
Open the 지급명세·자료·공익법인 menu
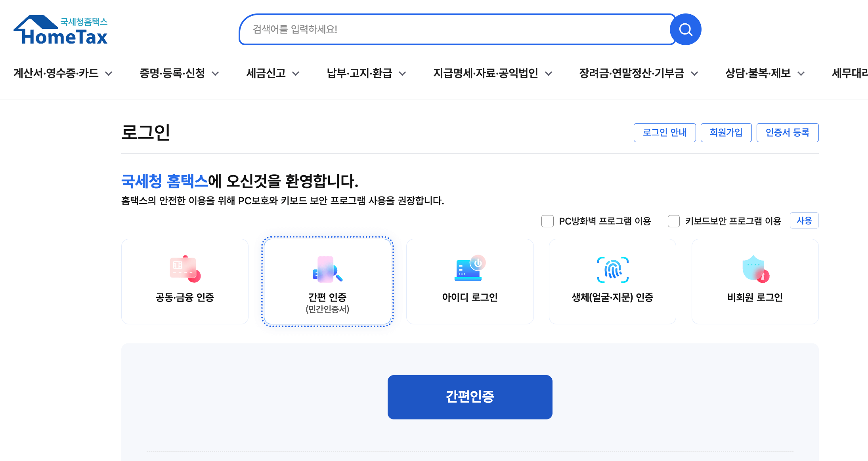[x=485, y=73]
